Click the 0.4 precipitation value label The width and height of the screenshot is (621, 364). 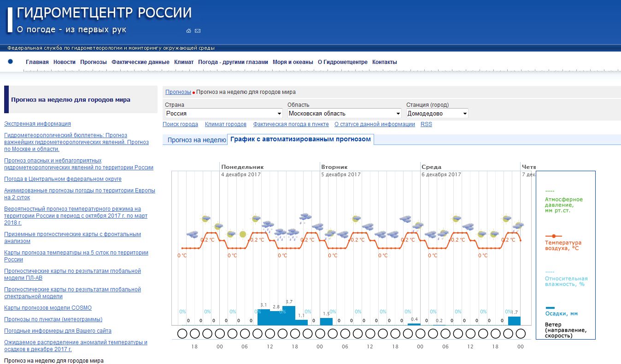coord(414,319)
